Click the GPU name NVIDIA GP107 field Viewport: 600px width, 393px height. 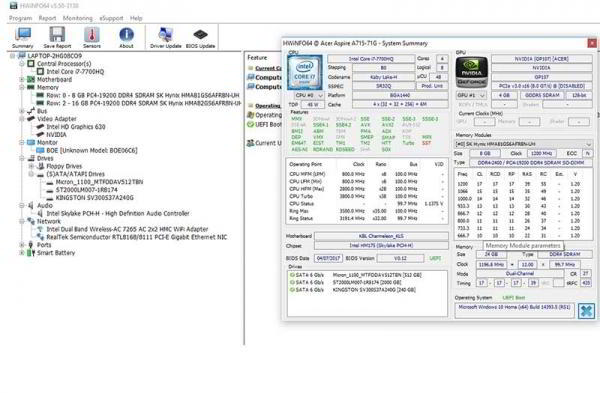coord(541,59)
